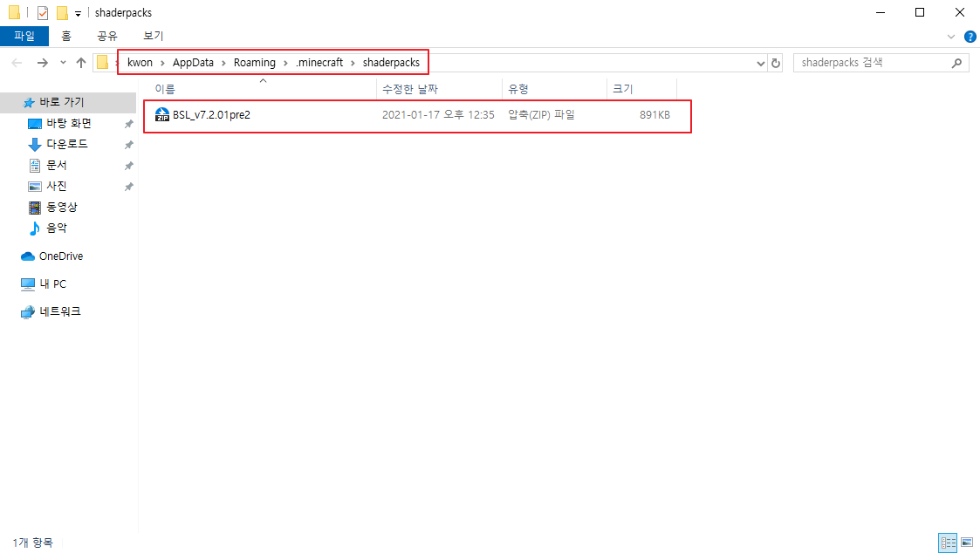Sort by the 유형 column header
This screenshot has height=553, width=980.
coord(518,89)
